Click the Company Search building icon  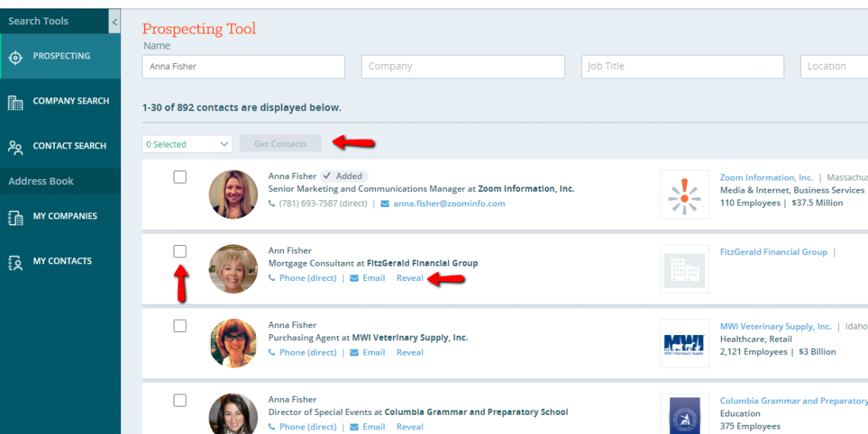coord(15,102)
